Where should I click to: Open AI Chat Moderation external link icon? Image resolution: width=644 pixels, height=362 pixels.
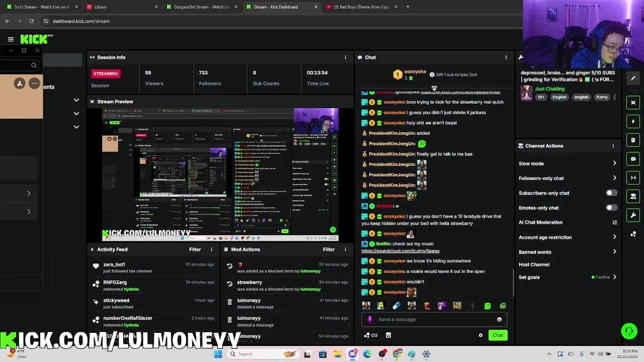614,222
